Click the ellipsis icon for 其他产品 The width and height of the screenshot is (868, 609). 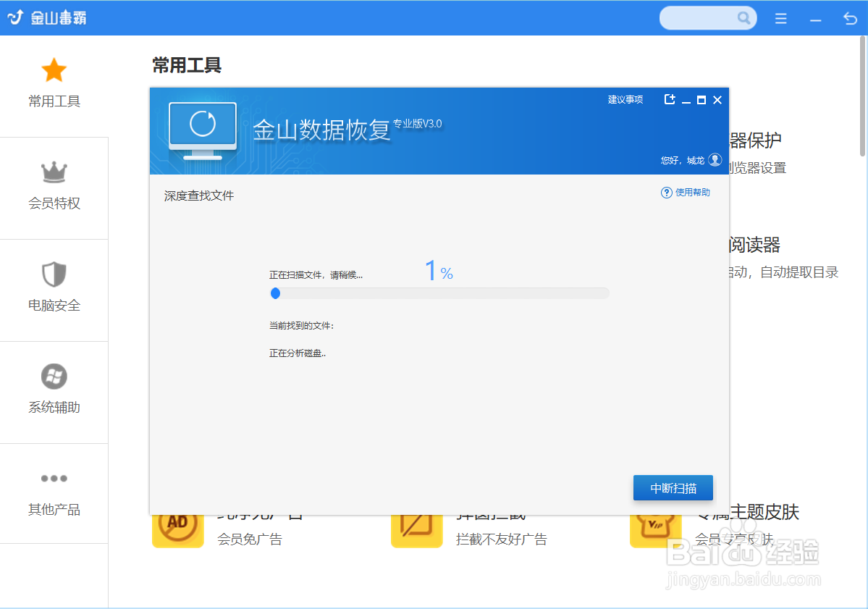click(x=54, y=478)
